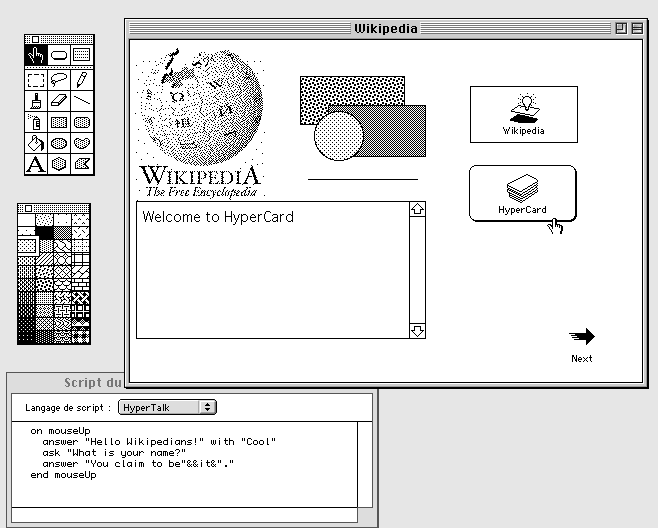The height and width of the screenshot is (528, 658).
Task: Go to next card with Next arrow
Action: click(582, 345)
